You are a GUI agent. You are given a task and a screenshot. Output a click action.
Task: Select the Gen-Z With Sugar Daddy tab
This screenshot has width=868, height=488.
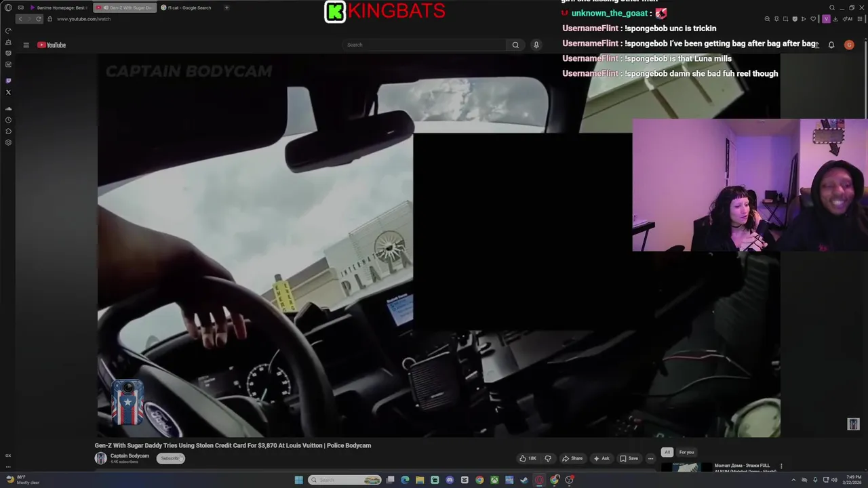(125, 7)
